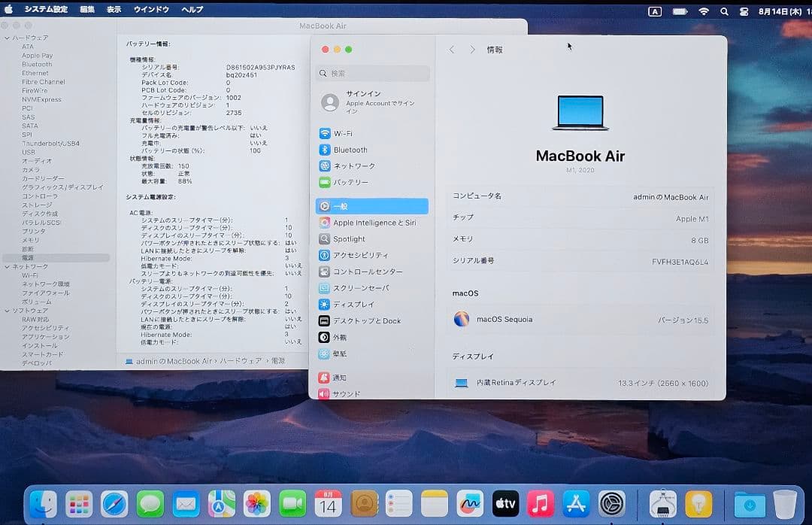This screenshot has height=525, width=812.
Task: Open 通知 (Notifications) settings
Action: 338,378
